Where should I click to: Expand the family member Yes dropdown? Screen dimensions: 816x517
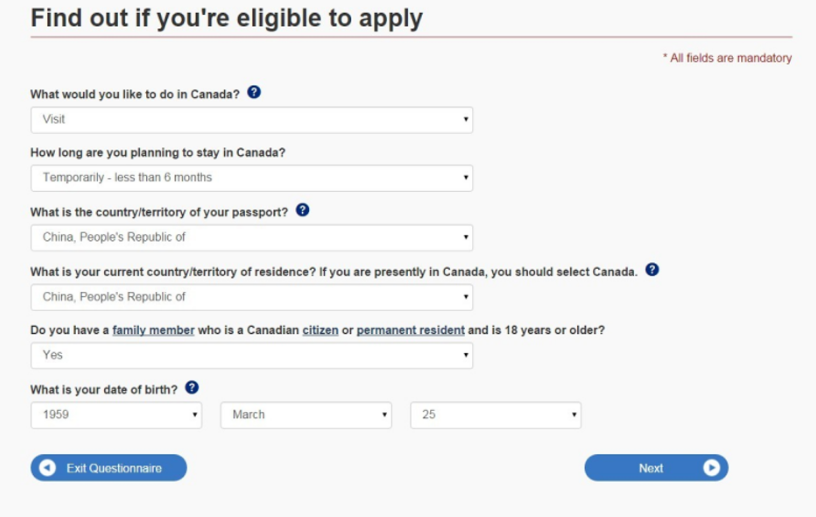(x=251, y=355)
